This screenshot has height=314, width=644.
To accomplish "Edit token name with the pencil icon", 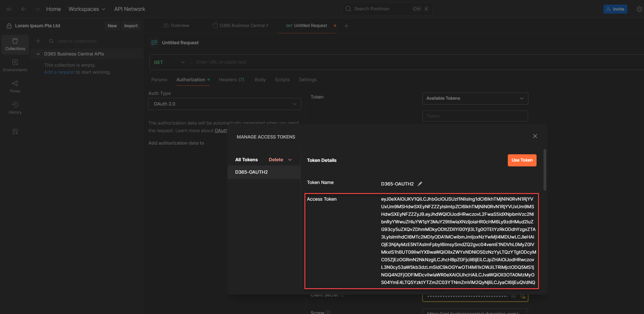I will click(x=420, y=184).
